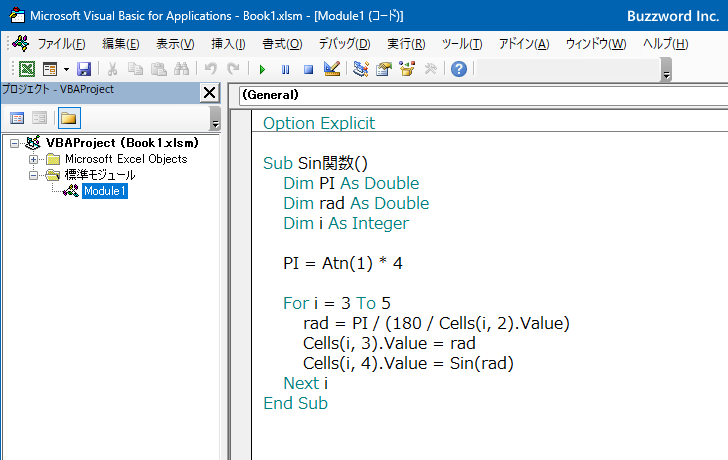Open the Properties Window icon

pos(384,69)
